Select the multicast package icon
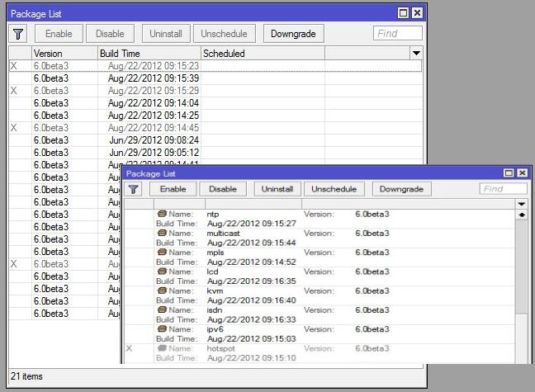Image resolution: width=535 pixels, height=392 pixels. [163, 234]
